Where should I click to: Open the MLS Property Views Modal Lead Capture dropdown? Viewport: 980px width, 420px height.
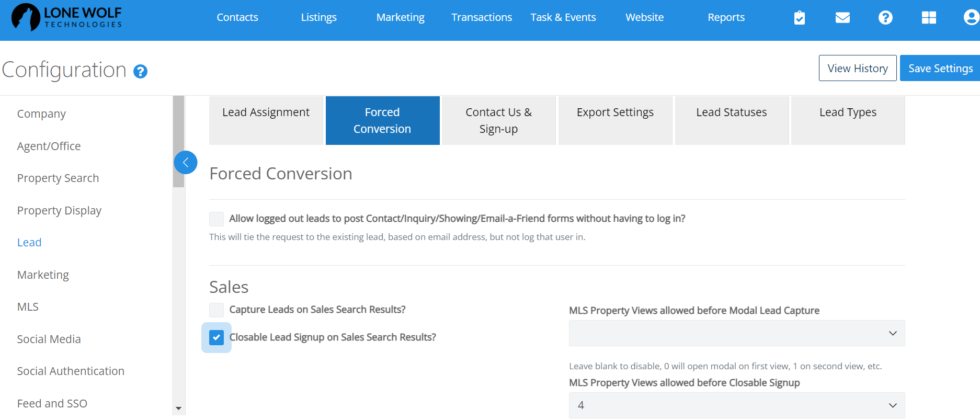[736, 333]
